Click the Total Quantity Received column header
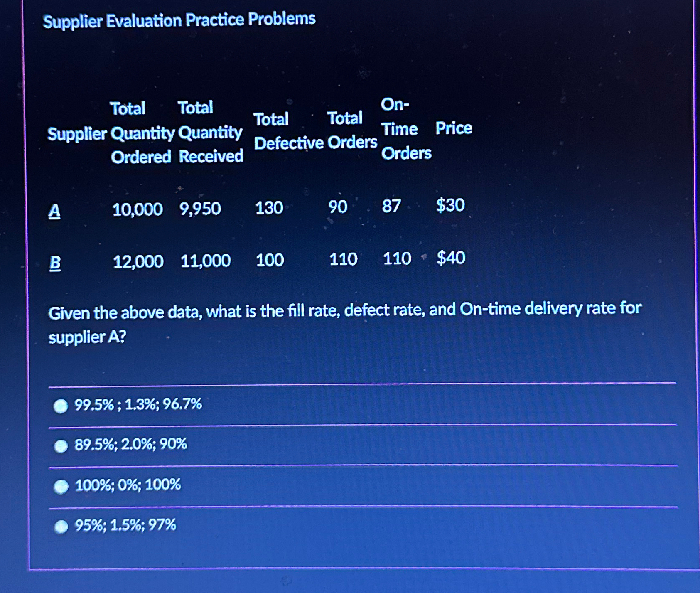Viewport: 700px width, 593px height. click(x=211, y=132)
